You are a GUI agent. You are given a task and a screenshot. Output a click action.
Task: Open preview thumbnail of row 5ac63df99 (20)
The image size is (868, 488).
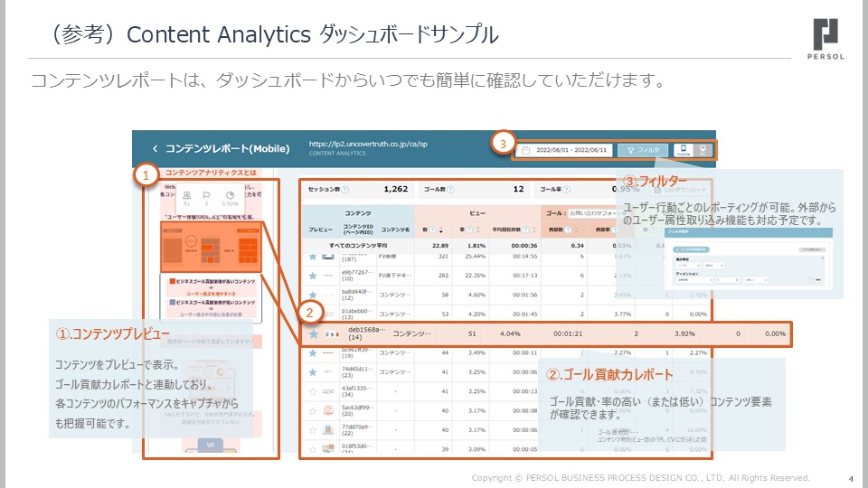329,411
